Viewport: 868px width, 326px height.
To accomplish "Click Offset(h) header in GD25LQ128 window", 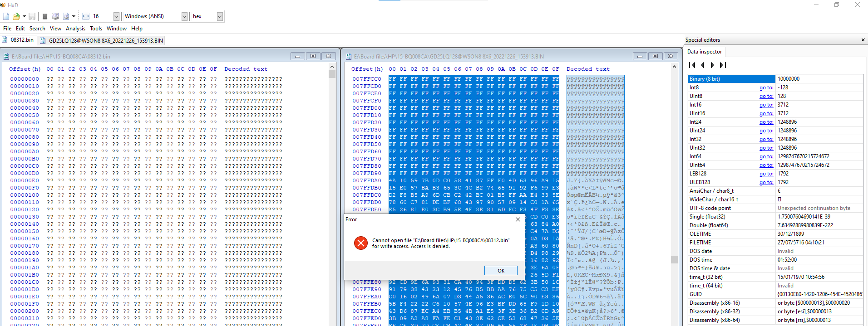I will coord(367,69).
